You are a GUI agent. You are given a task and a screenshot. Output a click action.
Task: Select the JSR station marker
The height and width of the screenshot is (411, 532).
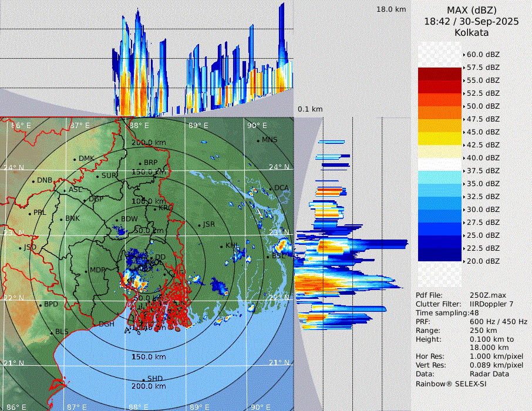pyautogui.click(x=198, y=225)
